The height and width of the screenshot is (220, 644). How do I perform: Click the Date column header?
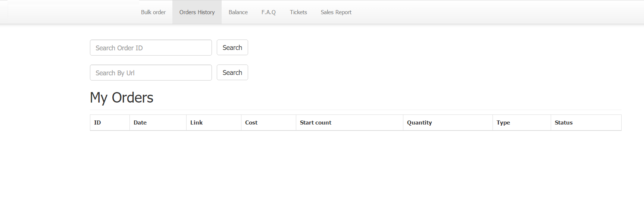coord(140,123)
